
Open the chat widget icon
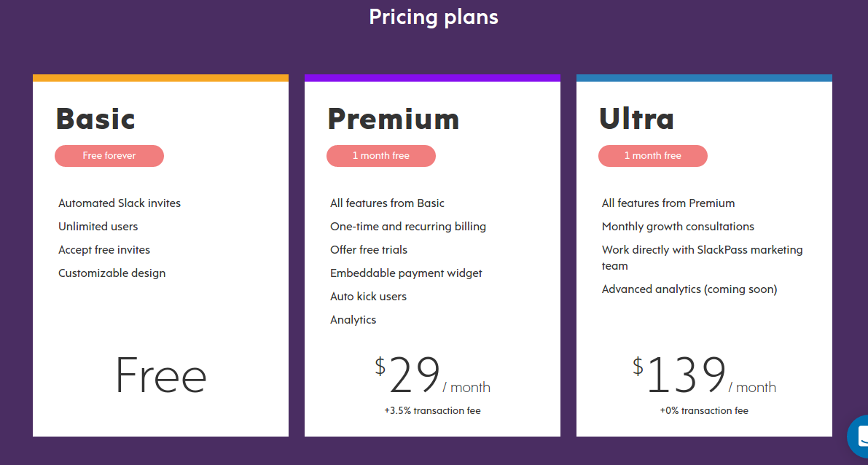859,437
